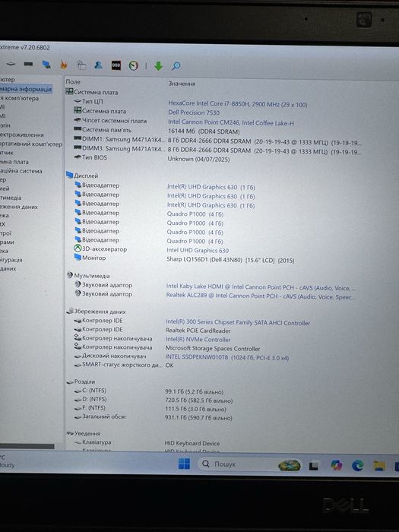Select the Електроживлення tree item in sidebar
399x532 pixels.
coord(22,135)
